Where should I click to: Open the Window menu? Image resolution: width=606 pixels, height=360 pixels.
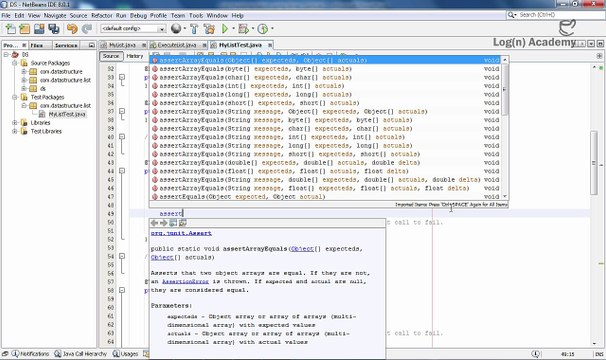217,15
